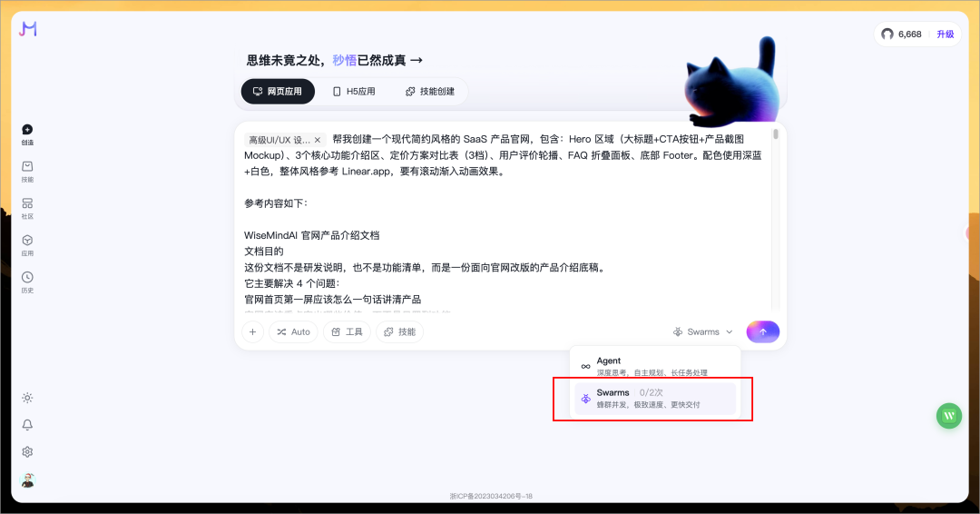Click the 秒悟 highlighted headline text
This screenshot has height=514, width=980.
pyautogui.click(x=345, y=60)
